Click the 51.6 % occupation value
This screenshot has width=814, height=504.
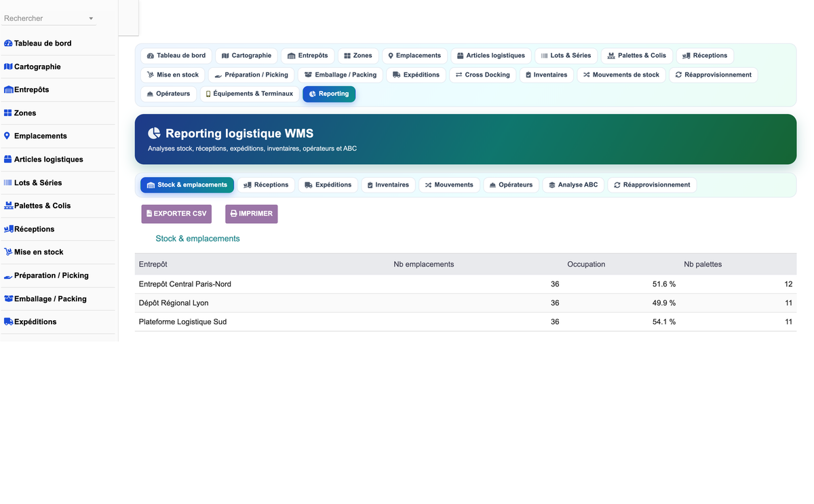[664, 284]
